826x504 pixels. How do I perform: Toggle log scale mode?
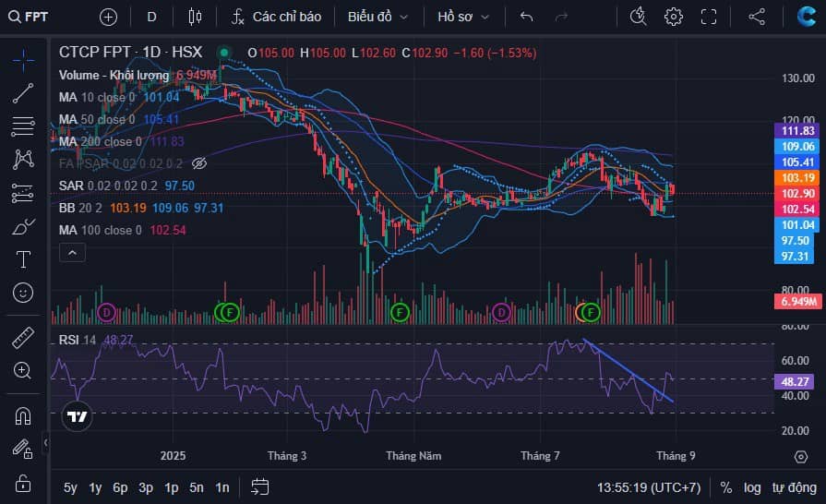pos(752,487)
